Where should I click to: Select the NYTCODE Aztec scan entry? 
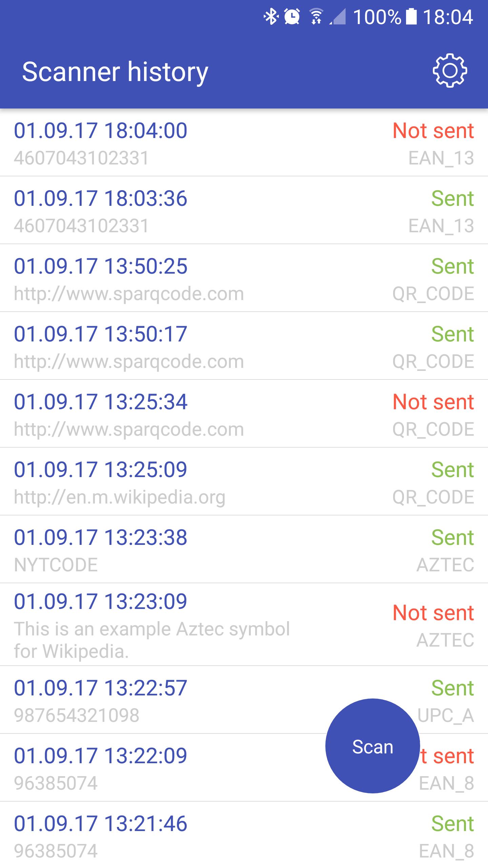click(244, 549)
